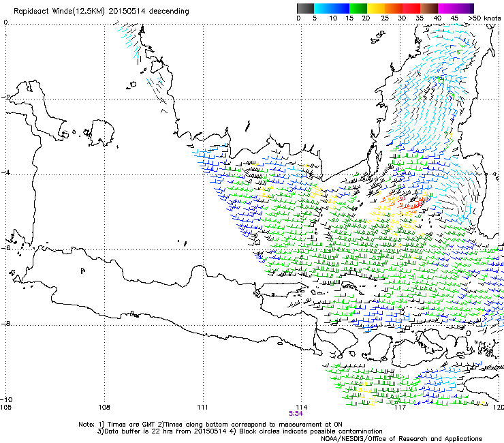Click the yellow 20-25 knots legend swatch
Viewport: 504px width, 443px height.
click(376, 9)
